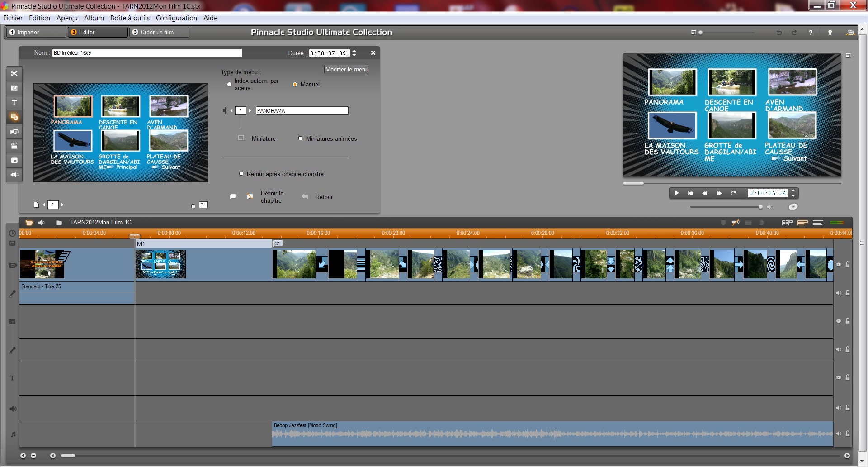Switch to text list view icon
The height and width of the screenshot is (467, 868).
(817, 223)
